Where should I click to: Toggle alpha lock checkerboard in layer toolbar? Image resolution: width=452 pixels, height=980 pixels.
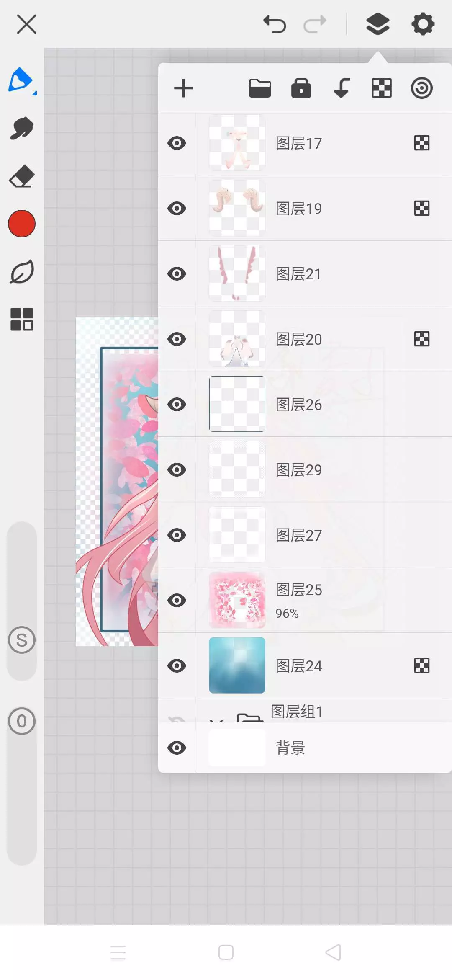[382, 88]
